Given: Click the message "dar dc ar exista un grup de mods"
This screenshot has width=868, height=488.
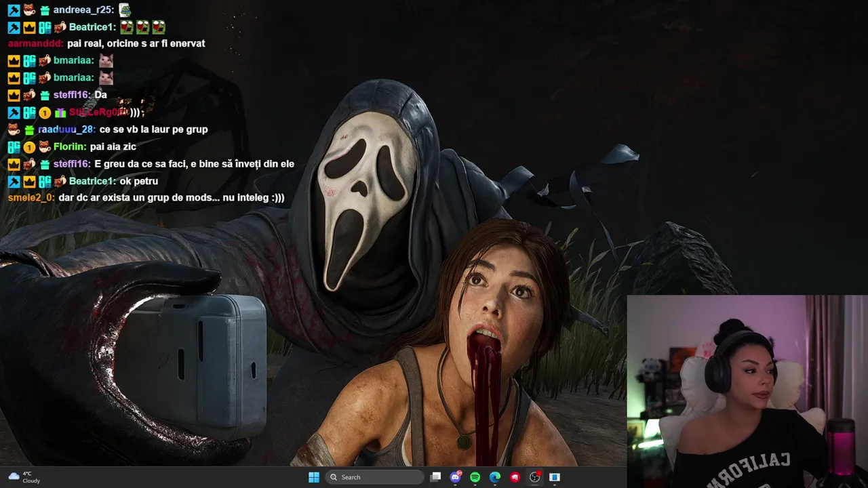Looking at the screenshot, I should tap(172, 198).
